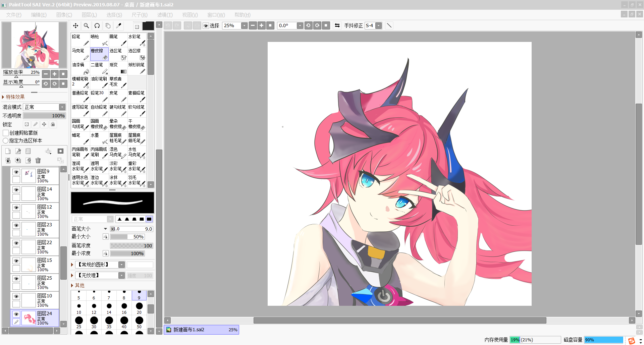Hide layer 图层22
This screenshot has height=345, width=644.
16,243
